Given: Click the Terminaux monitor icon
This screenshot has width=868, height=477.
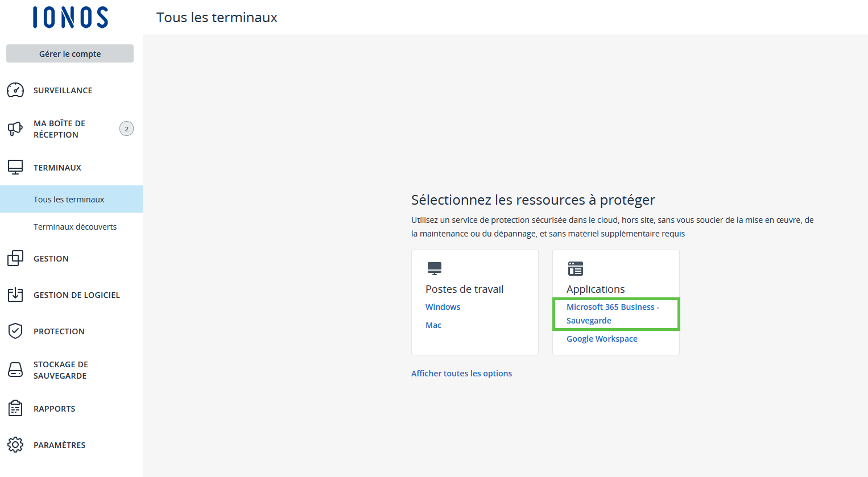Looking at the screenshot, I should pyautogui.click(x=15, y=167).
